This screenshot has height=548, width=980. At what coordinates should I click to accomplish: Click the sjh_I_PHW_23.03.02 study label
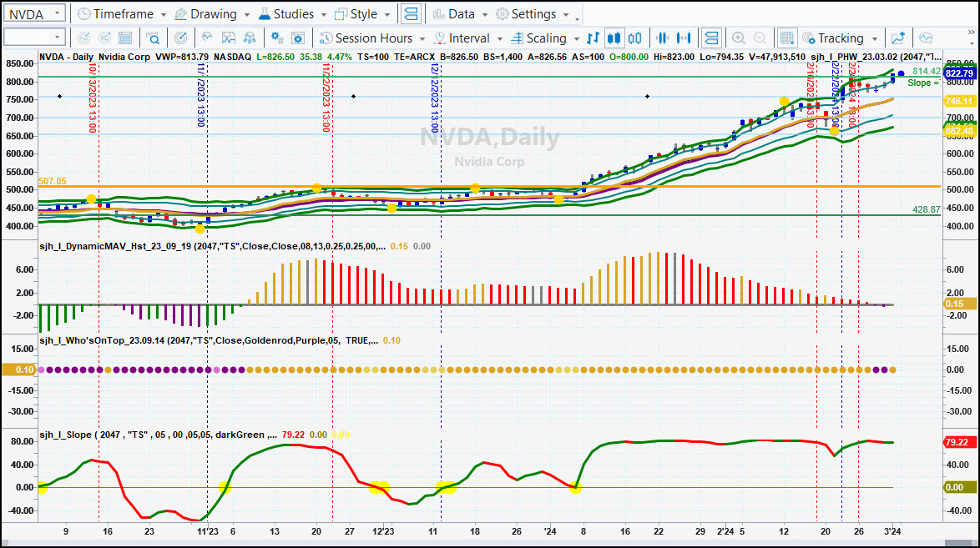(876, 57)
